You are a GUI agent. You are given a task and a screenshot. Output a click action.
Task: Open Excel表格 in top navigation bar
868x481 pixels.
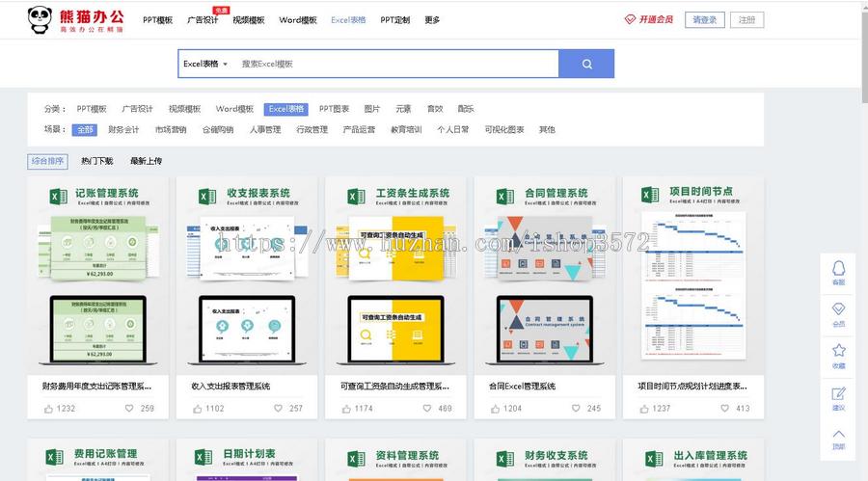point(348,20)
